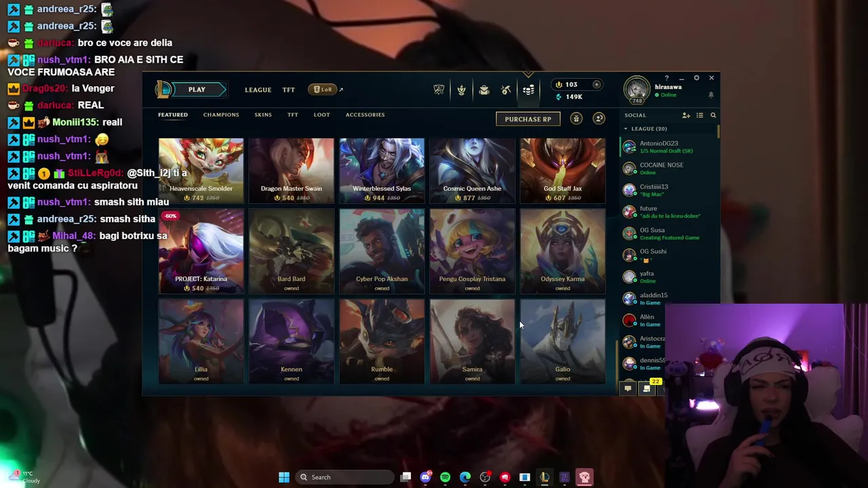Screen dimensions: 868x488
Task: Open the Store coins icon
Action: [528, 89]
